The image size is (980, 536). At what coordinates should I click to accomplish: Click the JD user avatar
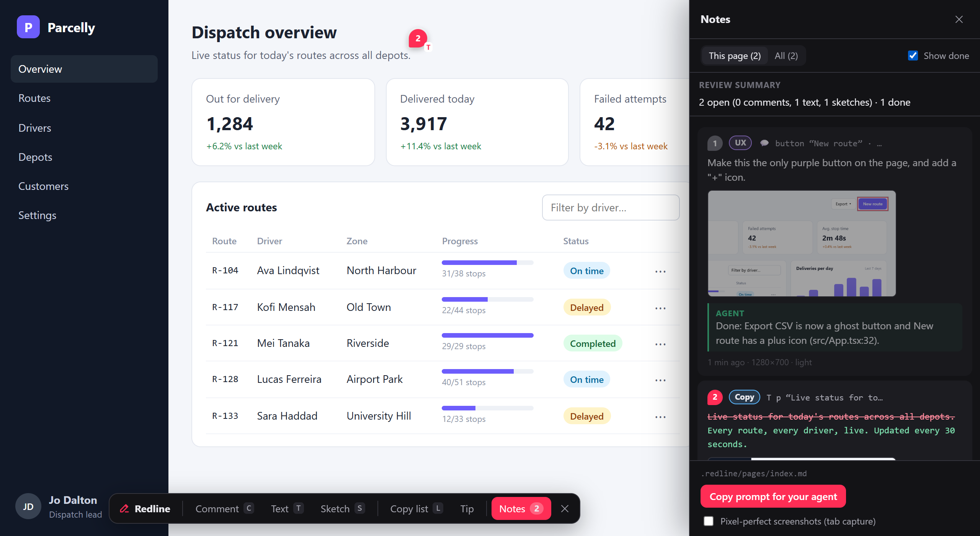point(28,506)
